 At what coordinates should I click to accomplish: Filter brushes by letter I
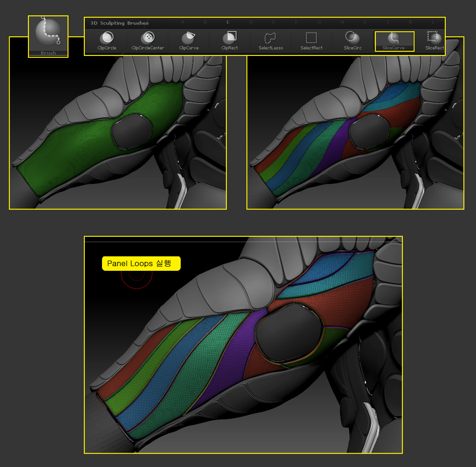(x=365, y=22)
